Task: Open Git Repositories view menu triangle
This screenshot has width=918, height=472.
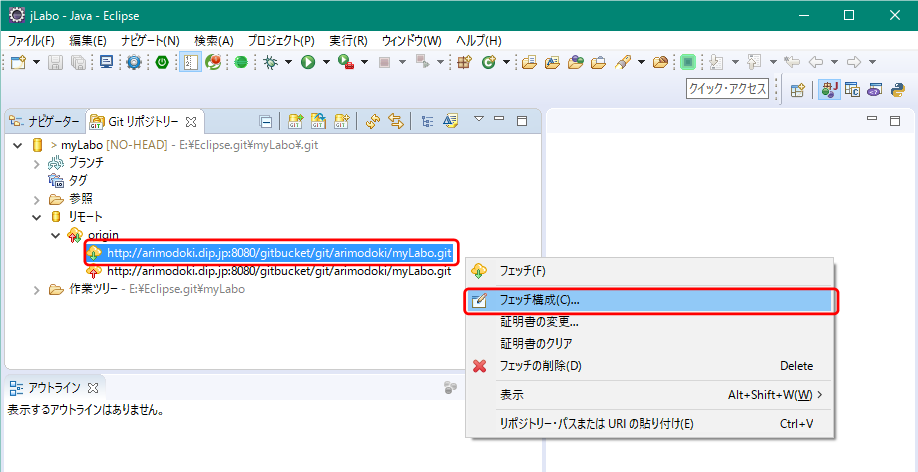Action: pyautogui.click(x=478, y=119)
